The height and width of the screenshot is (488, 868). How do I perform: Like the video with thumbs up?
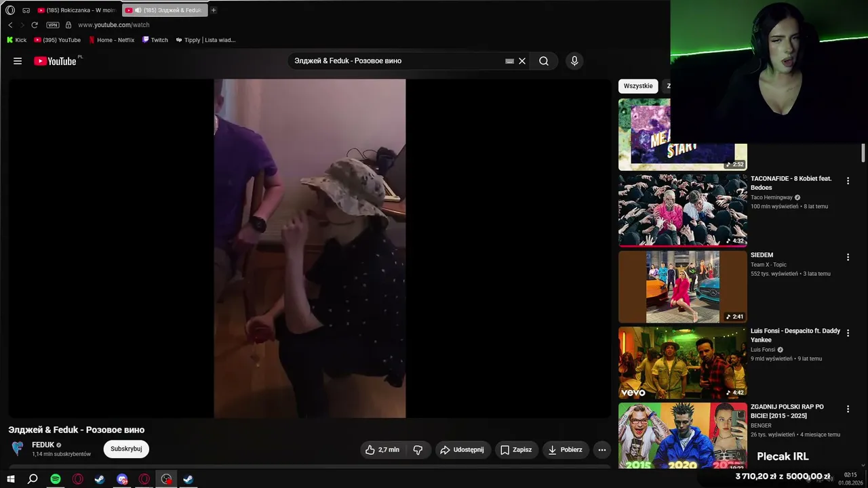(382, 449)
